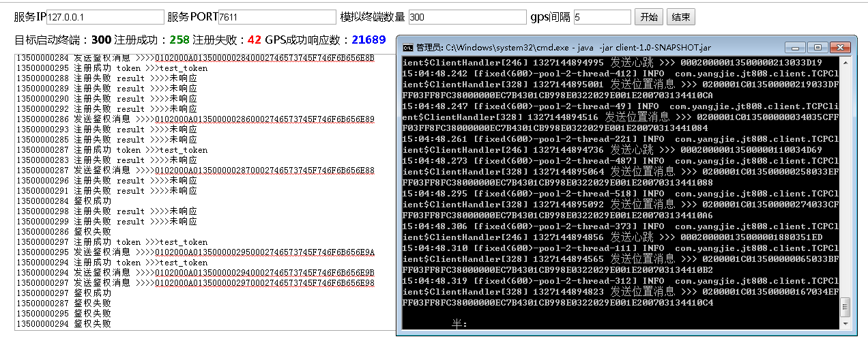Select log row 13500000292 注册失败

106,109
